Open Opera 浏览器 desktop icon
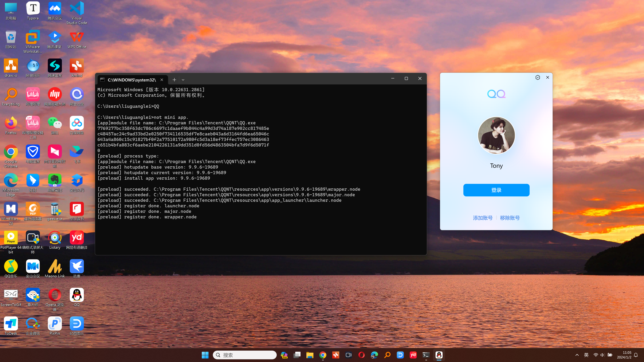 [x=55, y=300]
